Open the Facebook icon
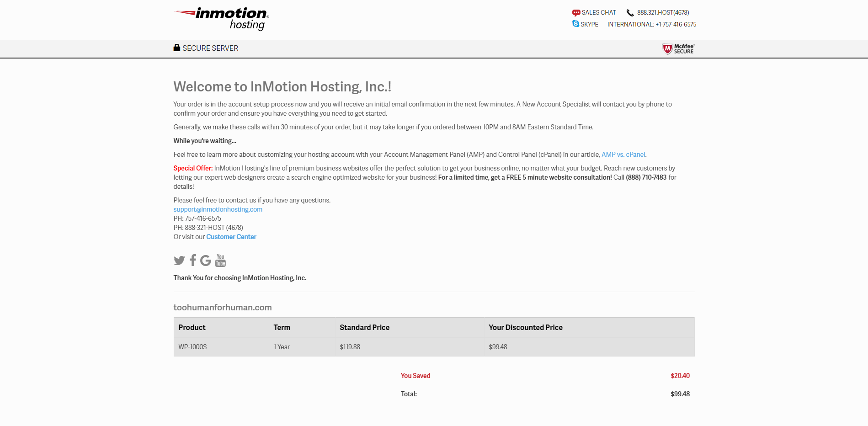 click(193, 260)
